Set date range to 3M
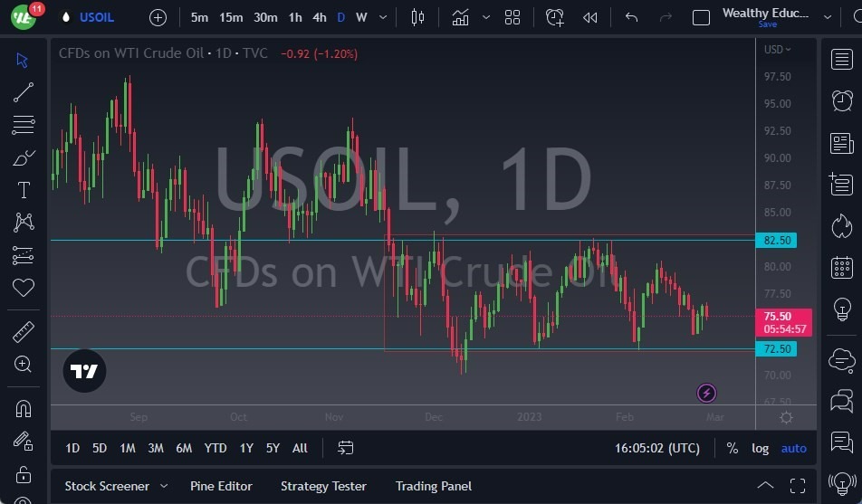Image resolution: width=862 pixels, height=504 pixels. (x=156, y=448)
